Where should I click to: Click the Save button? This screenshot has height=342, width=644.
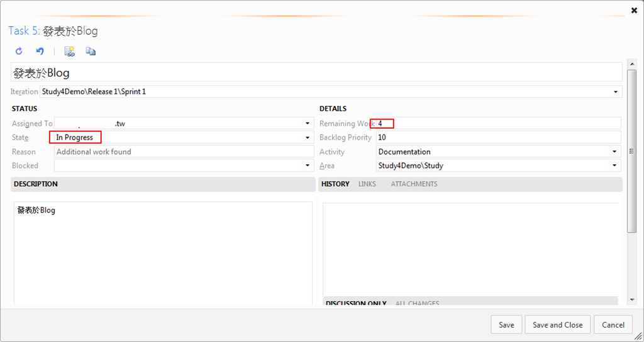tap(506, 325)
